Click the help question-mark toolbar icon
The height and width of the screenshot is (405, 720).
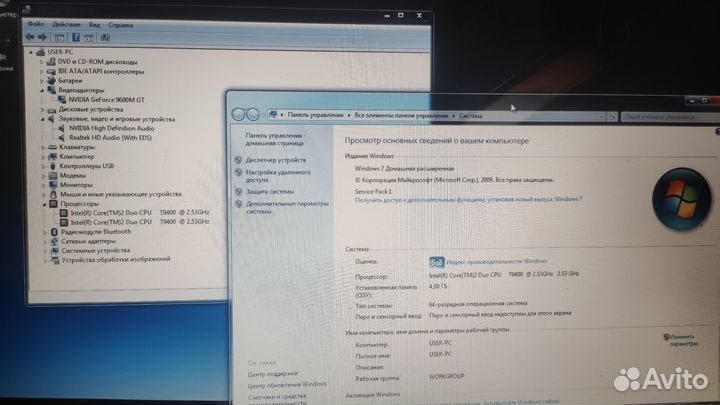tap(76, 37)
